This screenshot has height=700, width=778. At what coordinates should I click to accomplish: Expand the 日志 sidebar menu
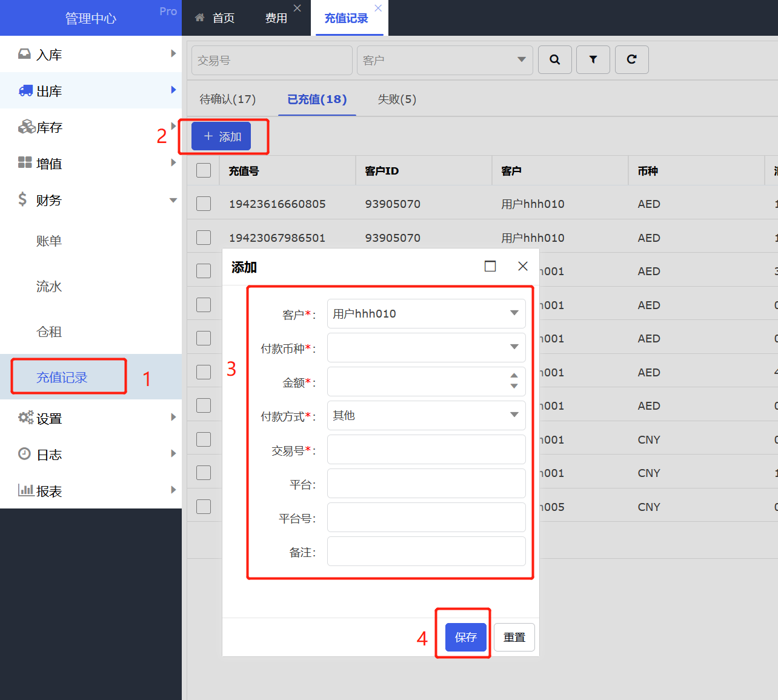tap(173, 454)
